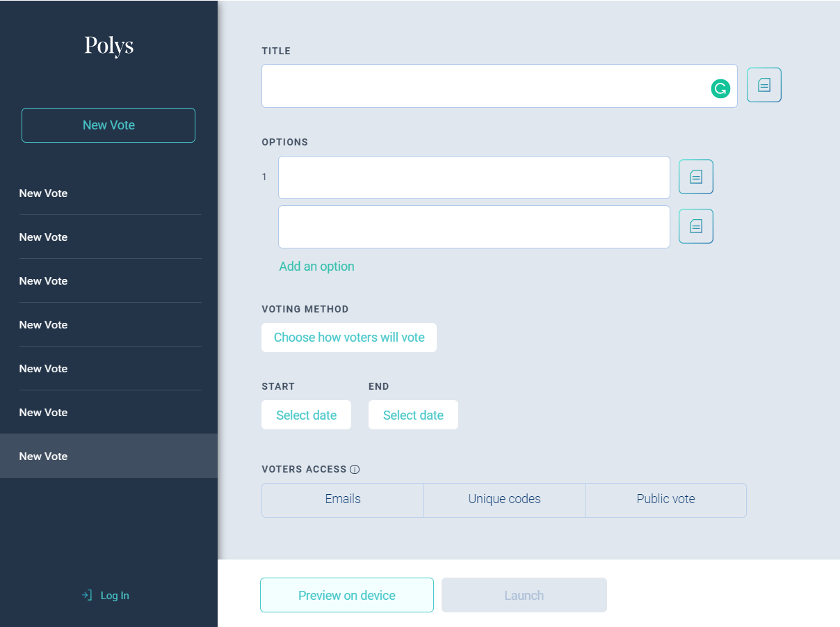
Task: Click the Grammarly icon in the Title field
Action: pos(720,88)
